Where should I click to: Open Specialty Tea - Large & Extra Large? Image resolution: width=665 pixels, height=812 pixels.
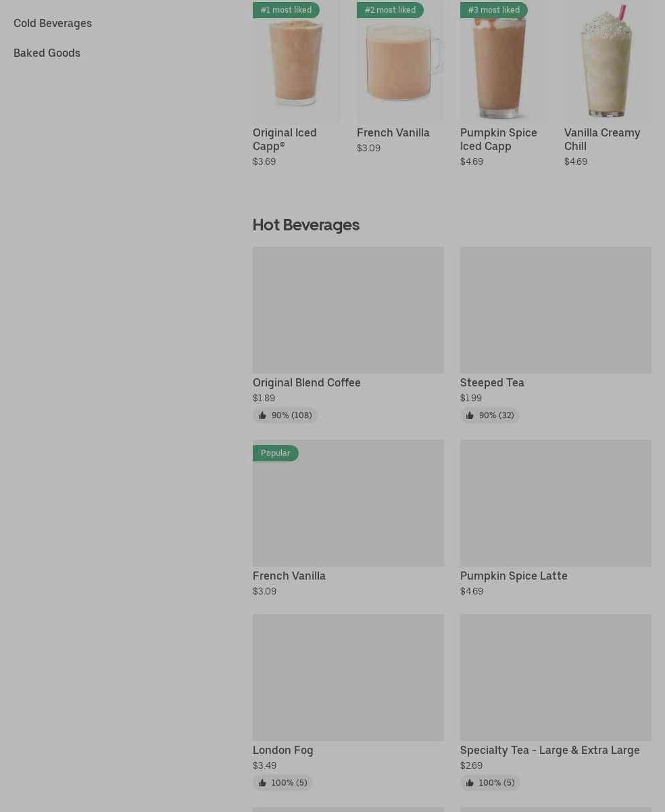(x=549, y=750)
